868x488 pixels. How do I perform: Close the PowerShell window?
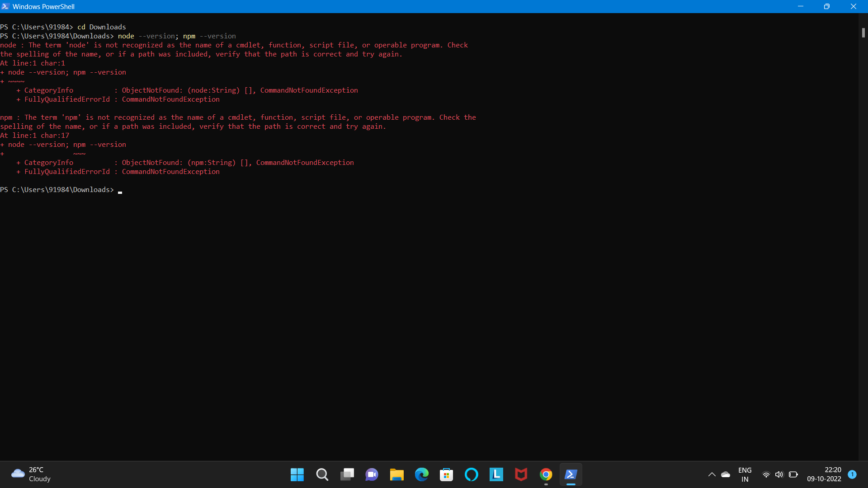(x=853, y=6)
